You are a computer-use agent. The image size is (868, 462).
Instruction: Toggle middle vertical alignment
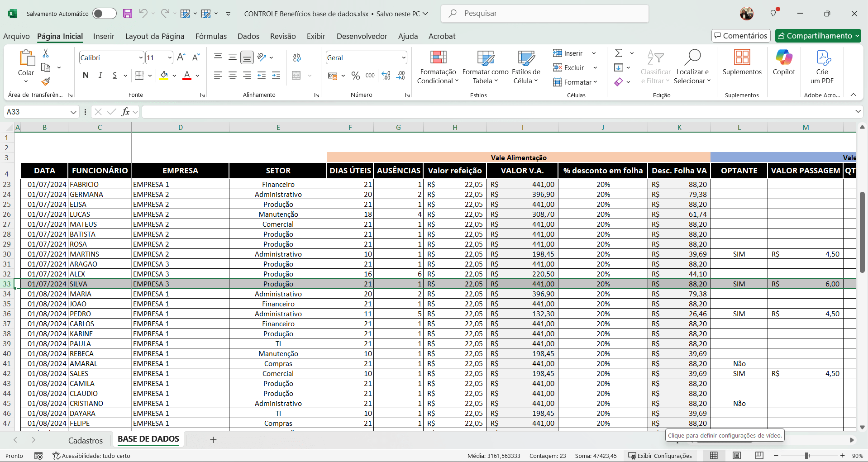233,57
